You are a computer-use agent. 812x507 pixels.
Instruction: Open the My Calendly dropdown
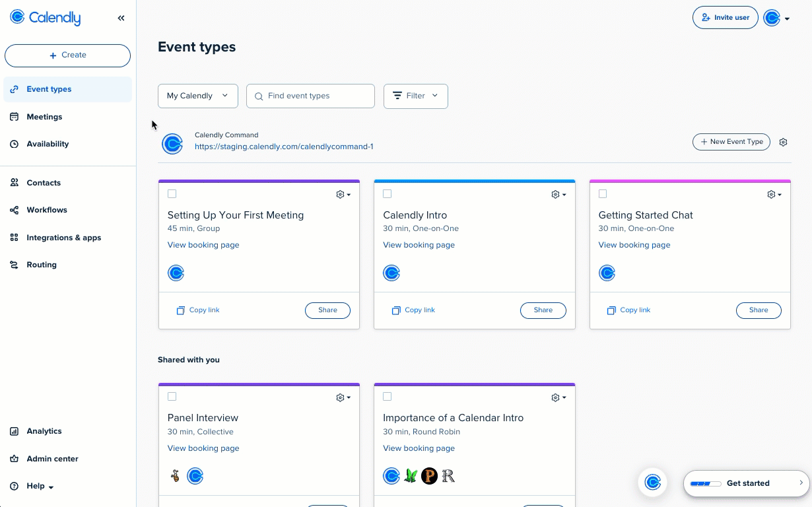pos(197,96)
